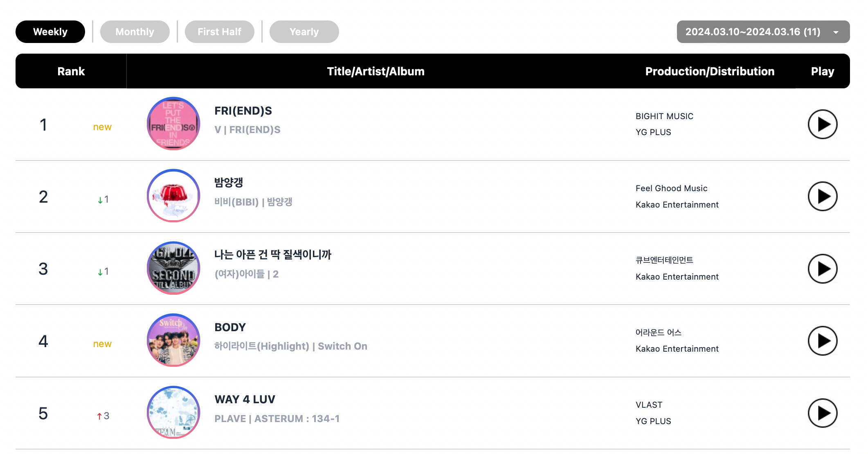The height and width of the screenshot is (454, 868).
Task: Open the FRI(END)S song title link
Action: click(x=243, y=111)
